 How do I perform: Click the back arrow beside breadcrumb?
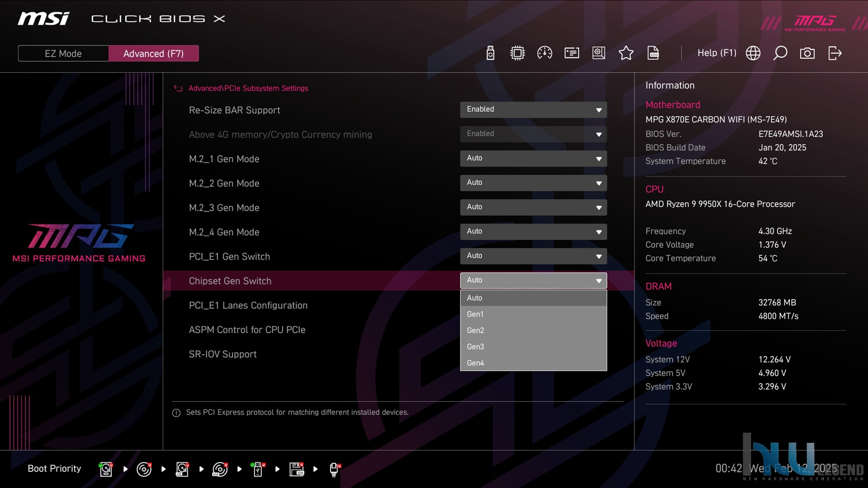point(178,88)
